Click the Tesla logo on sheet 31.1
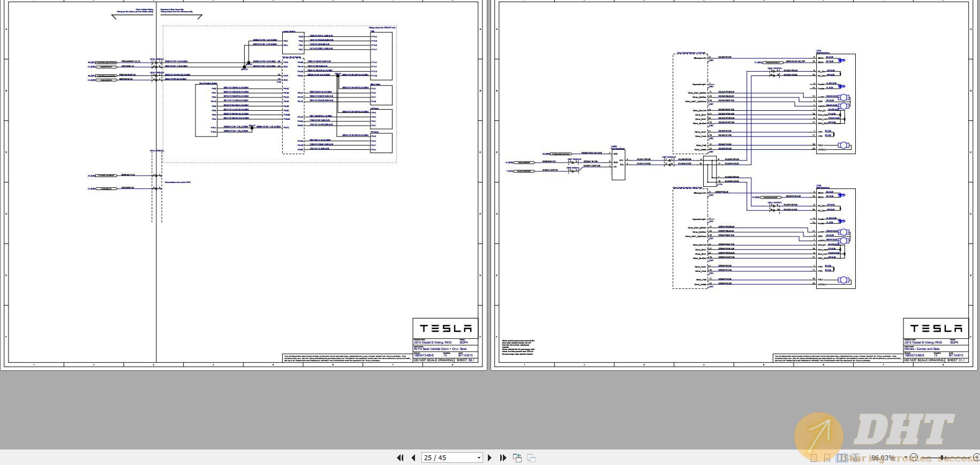The image size is (980, 465). tap(936, 329)
